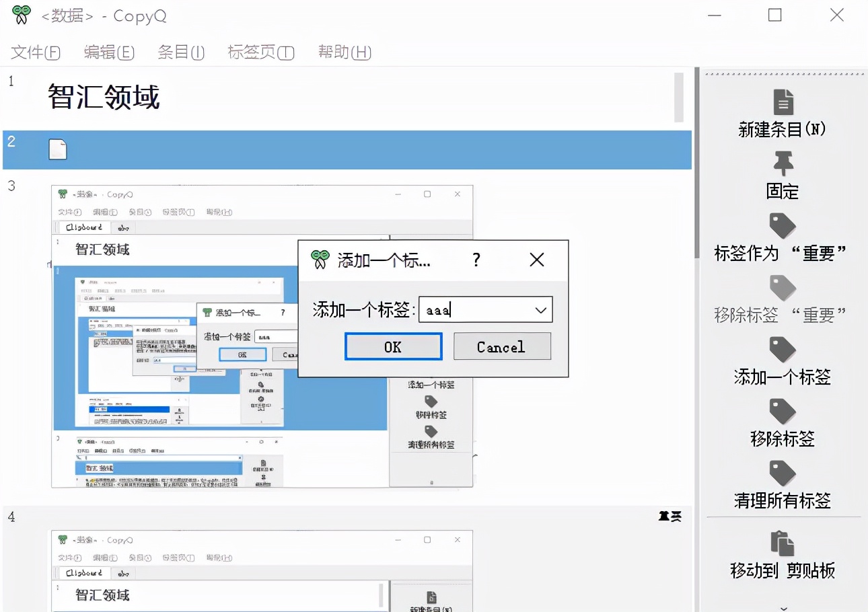Click the greyed-out 移除标签 “重要” icon
Image resolution: width=868 pixels, height=612 pixels.
(782, 288)
